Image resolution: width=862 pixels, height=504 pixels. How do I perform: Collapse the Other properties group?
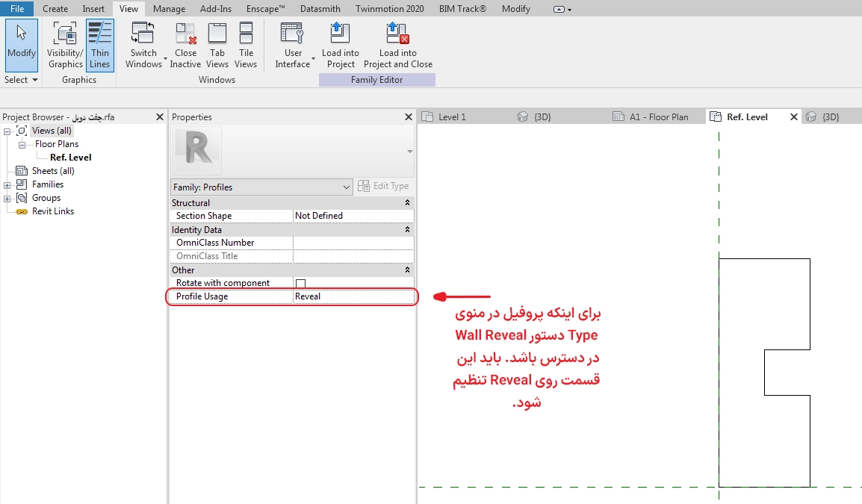click(x=407, y=270)
